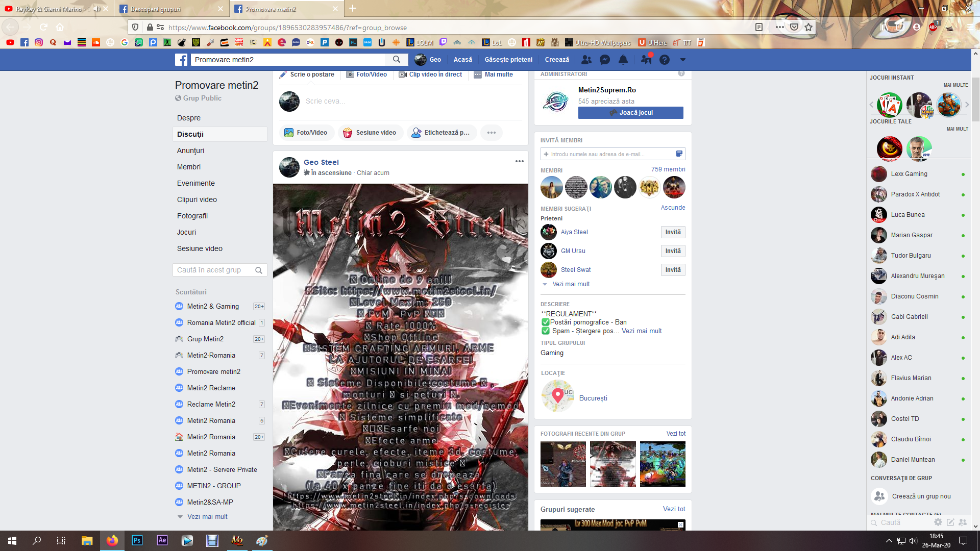Toggle the Adblock Plus extension icon
Image resolution: width=980 pixels, height=551 pixels.
click(x=933, y=27)
